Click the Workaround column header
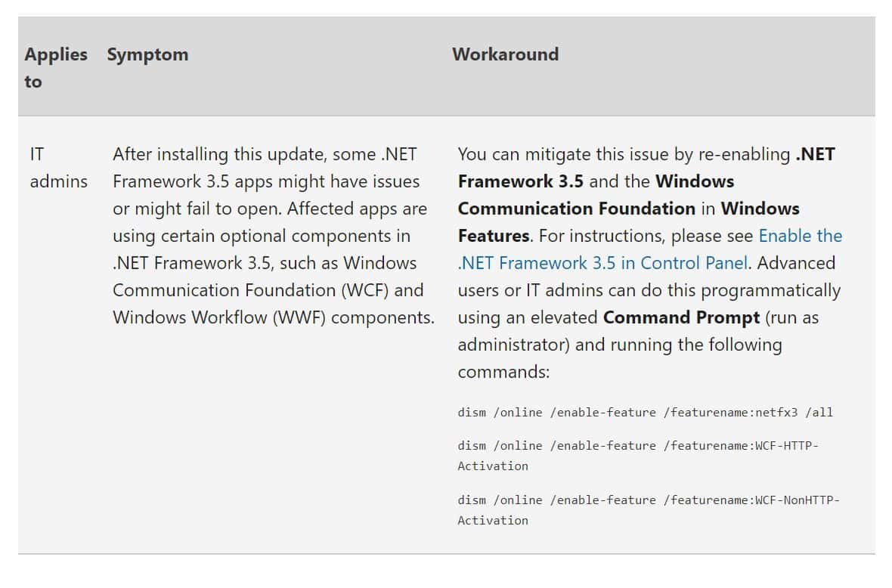 point(505,54)
